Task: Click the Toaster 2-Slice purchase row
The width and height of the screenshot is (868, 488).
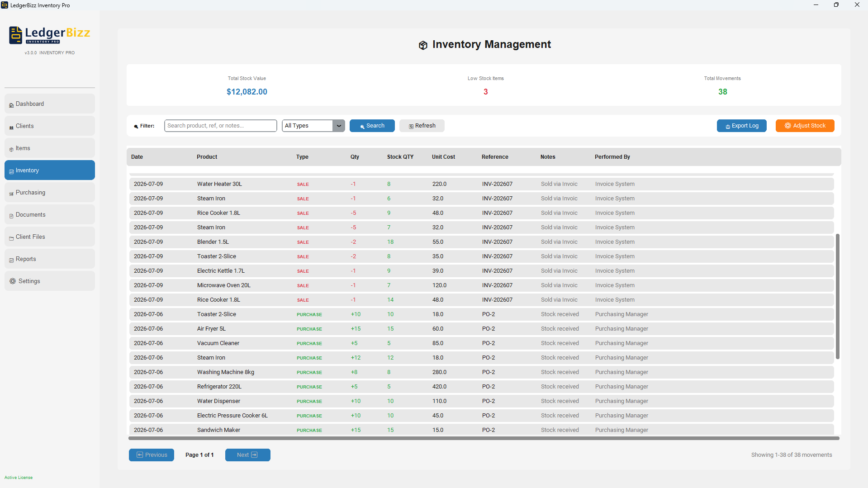Action: pyautogui.click(x=482, y=314)
